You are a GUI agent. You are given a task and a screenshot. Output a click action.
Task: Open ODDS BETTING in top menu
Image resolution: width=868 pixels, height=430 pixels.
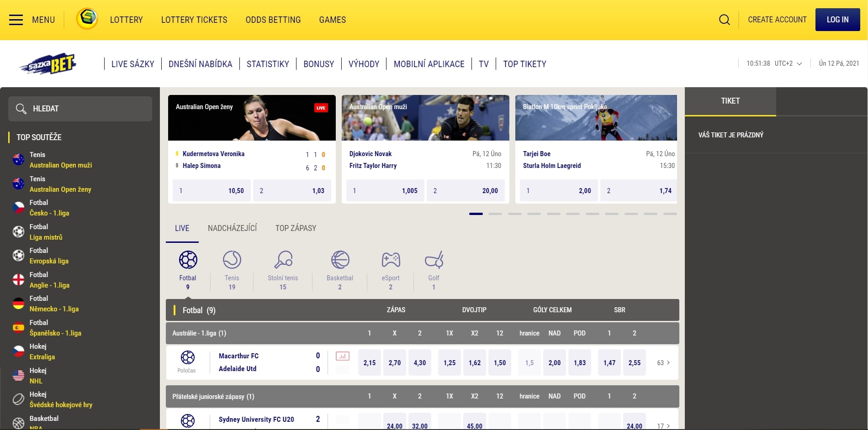pyautogui.click(x=273, y=20)
